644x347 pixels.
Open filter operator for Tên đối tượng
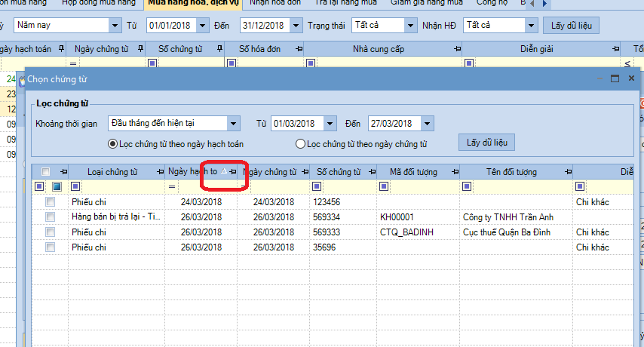pyautogui.click(x=467, y=187)
